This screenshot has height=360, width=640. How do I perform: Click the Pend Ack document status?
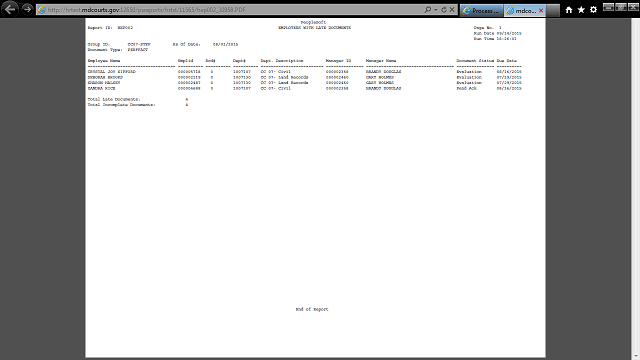(x=467, y=88)
